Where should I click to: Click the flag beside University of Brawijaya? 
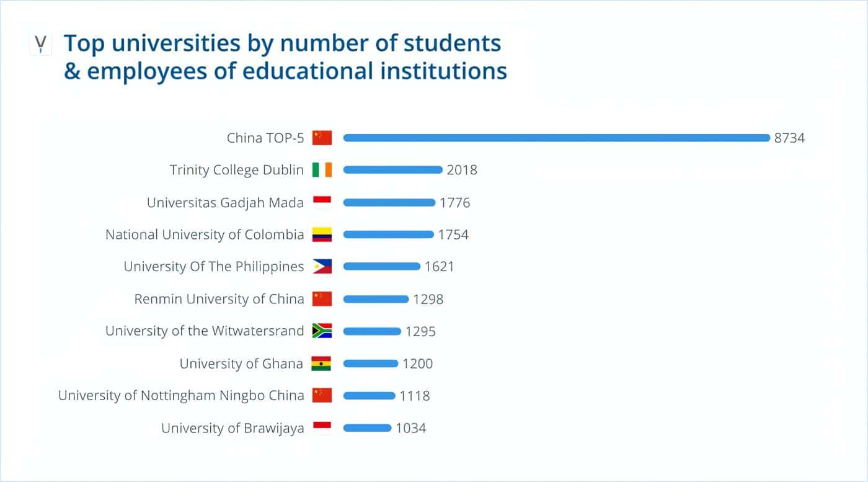point(322,428)
